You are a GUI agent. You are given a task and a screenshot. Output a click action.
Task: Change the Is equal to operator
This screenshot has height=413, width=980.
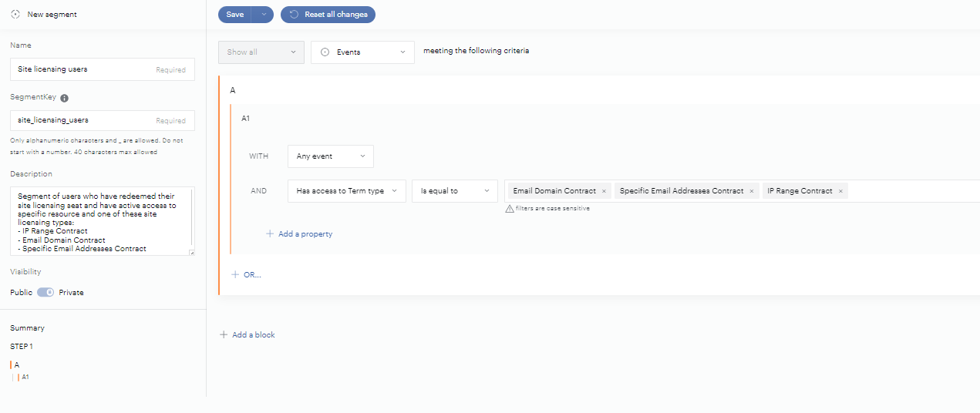click(454, 191)
